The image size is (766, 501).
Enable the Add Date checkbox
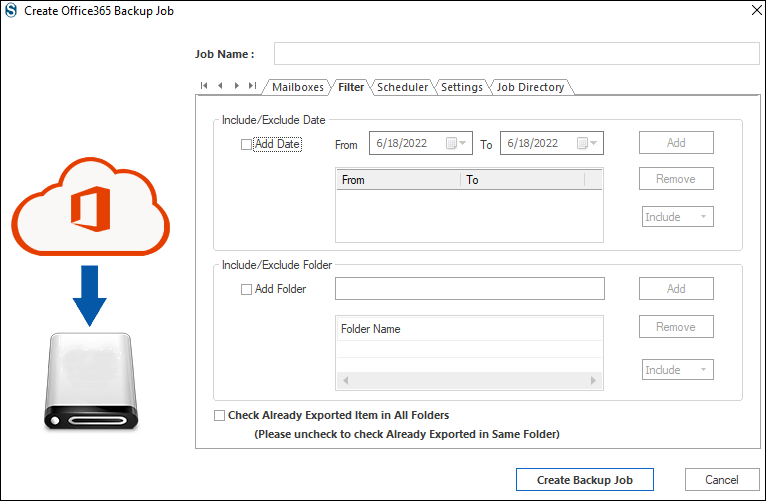point(247,144)
